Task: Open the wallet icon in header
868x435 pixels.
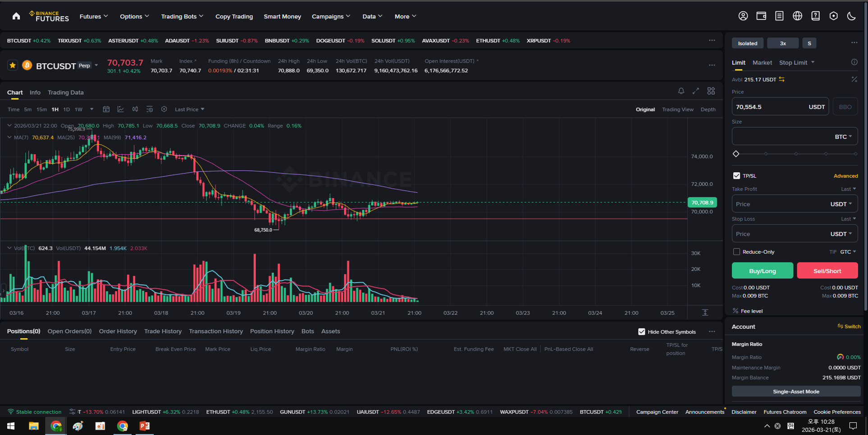Action: click(x=761, y=16)
